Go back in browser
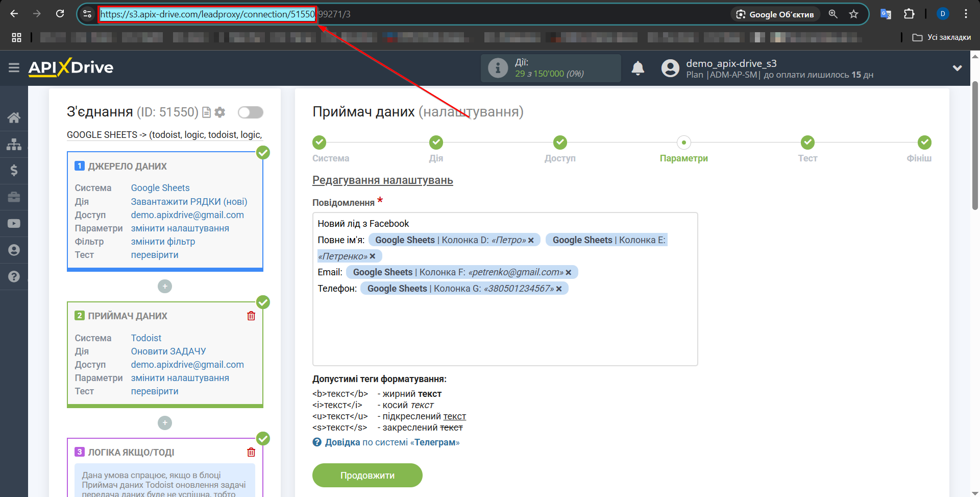 coord(14,14)
